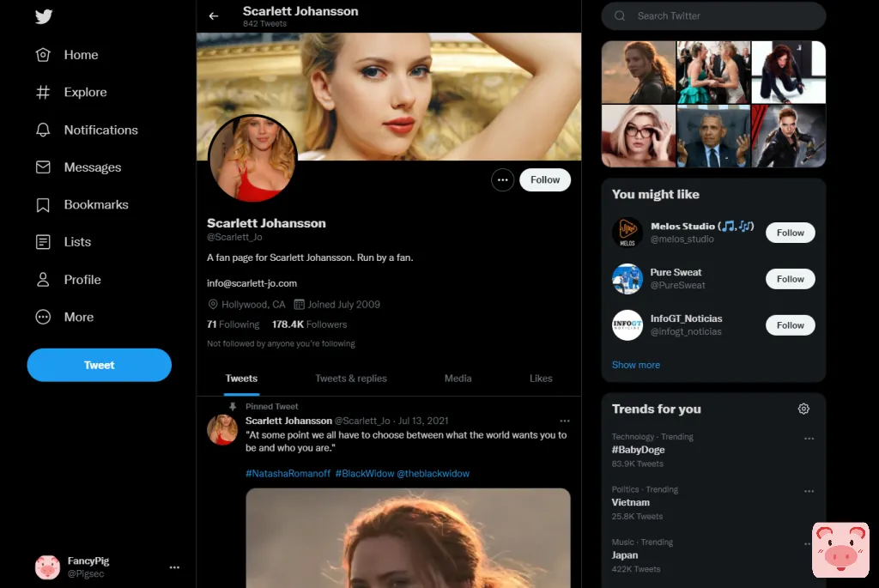
Task: Click the #NatashaRomanoff hashtag
Action: pos(288,474)
